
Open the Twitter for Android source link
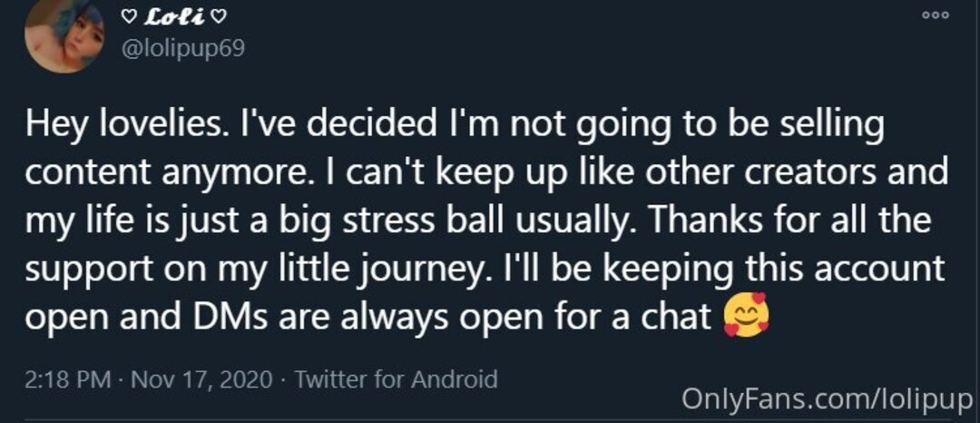click(x=396, y=379)
